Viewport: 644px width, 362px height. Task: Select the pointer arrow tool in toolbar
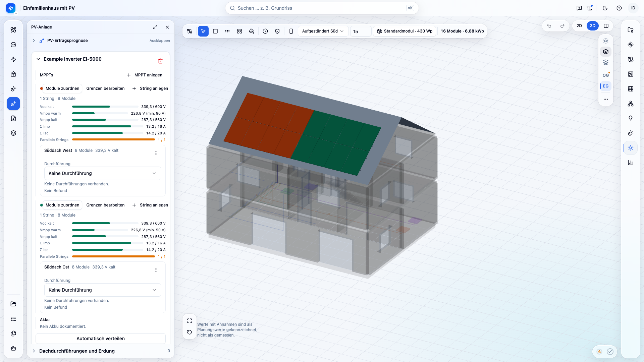point(203,31)
